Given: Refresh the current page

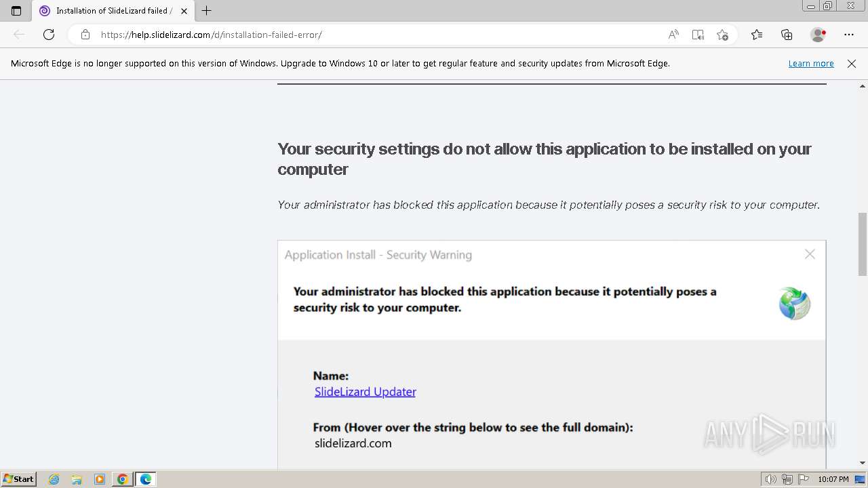Looking at the screenshot, I should click(49, 35).
